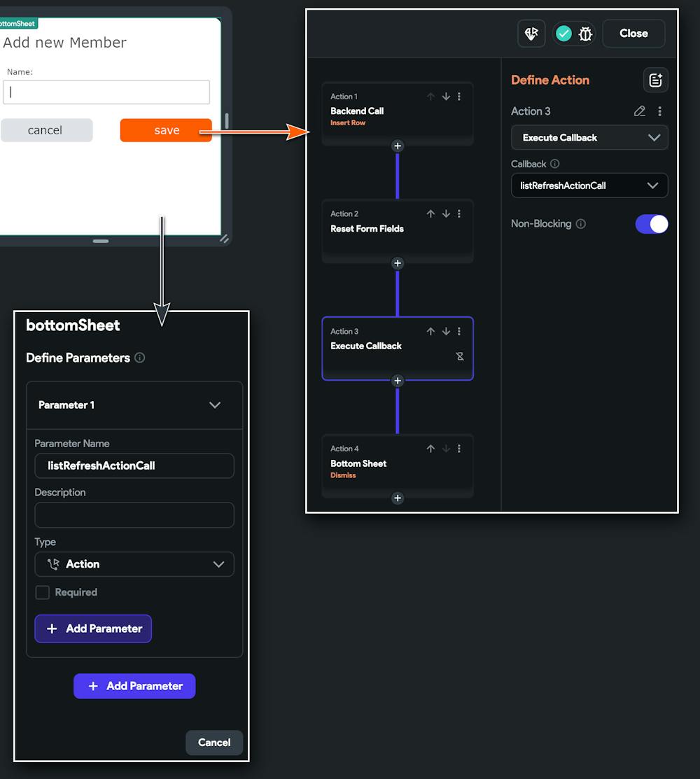
Task: Click the bottomSheet green label tag
Action: click(18, 23)
